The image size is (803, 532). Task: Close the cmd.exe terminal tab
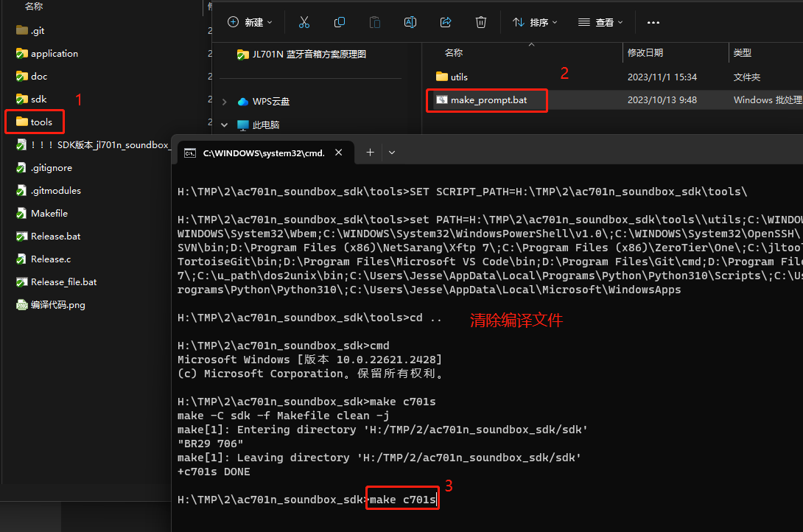tap(338, 152)
